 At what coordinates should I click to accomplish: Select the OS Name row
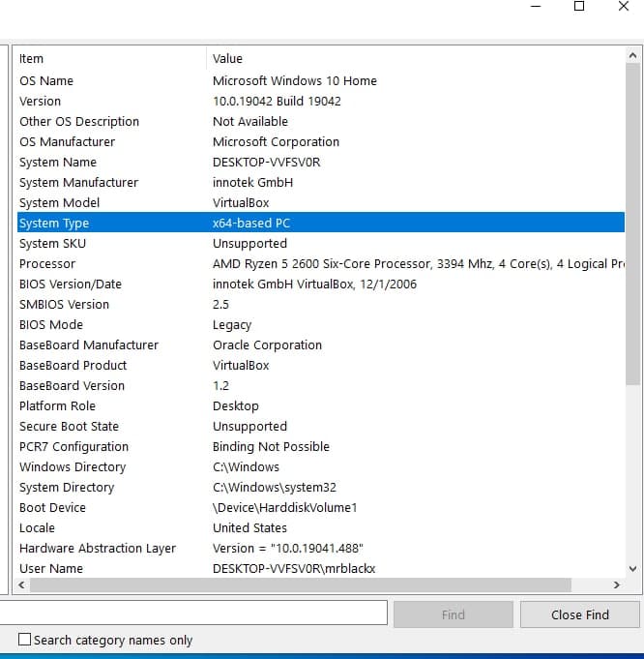coord(46,80)
